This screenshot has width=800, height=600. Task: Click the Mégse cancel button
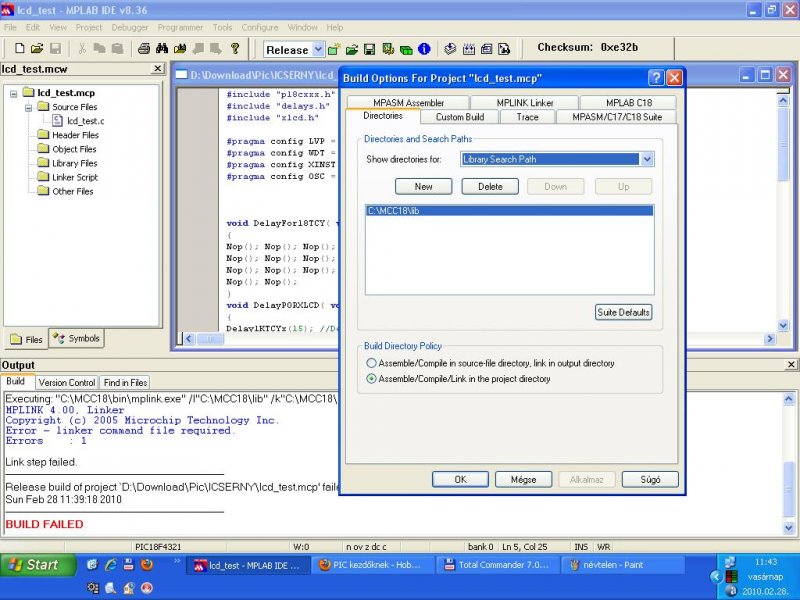(x=523, y=479)
